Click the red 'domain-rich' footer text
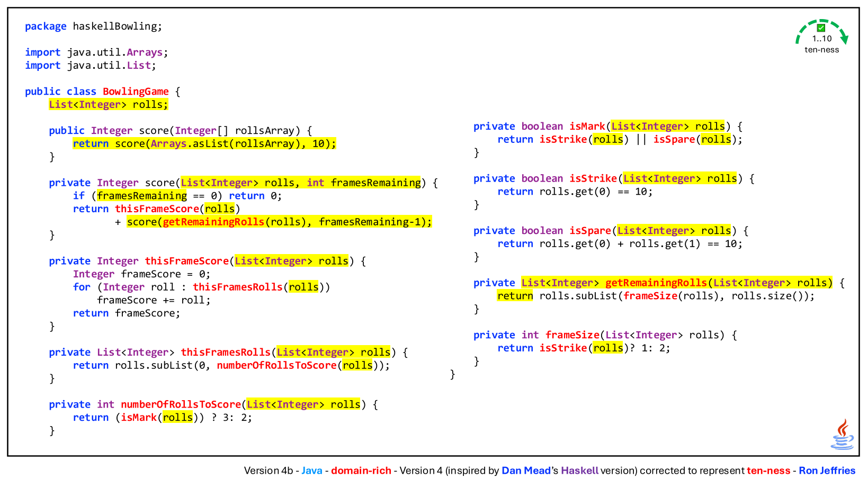 (361, 471)
